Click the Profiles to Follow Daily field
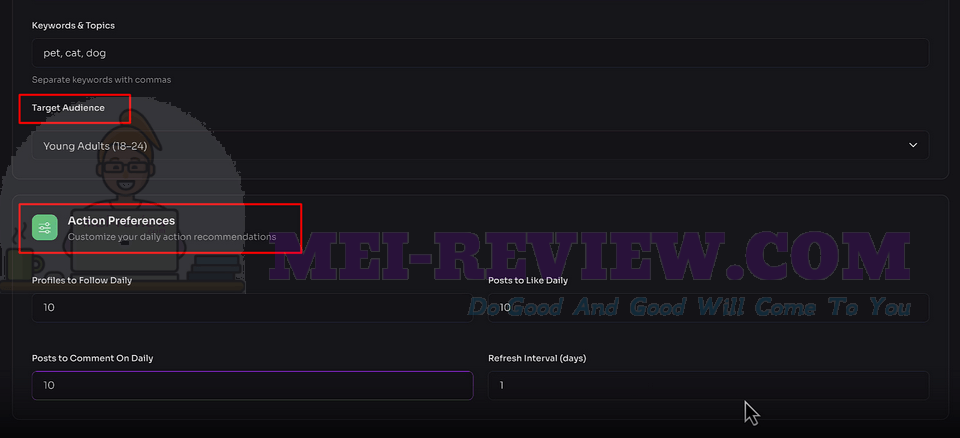 coord(252,308)
